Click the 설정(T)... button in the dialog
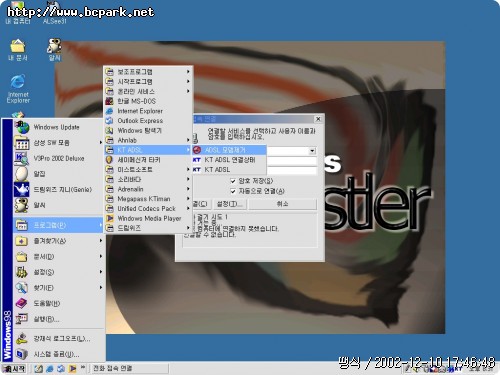Image resolution: width=500 pixels, height=375 pixels. click(229, 204)
